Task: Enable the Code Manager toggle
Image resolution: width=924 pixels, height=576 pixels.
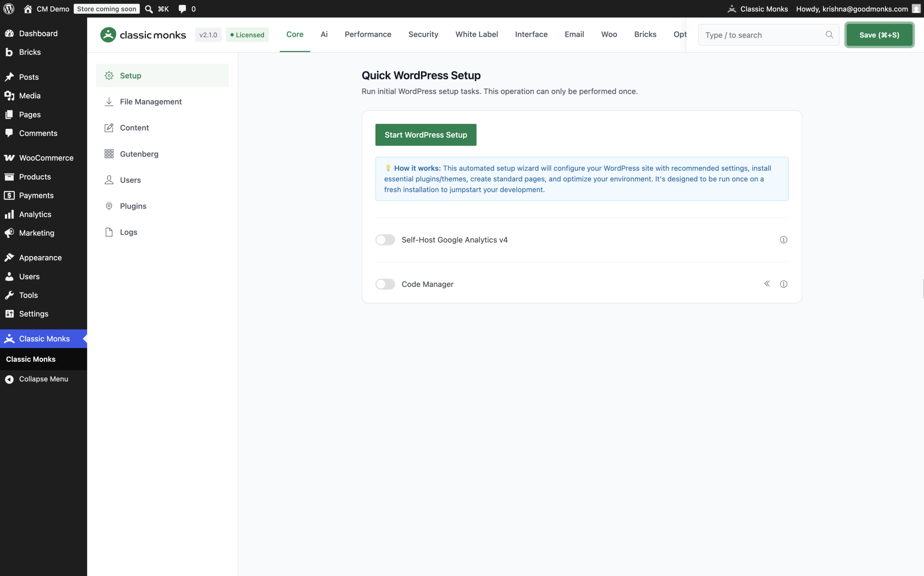Action: 385,284
